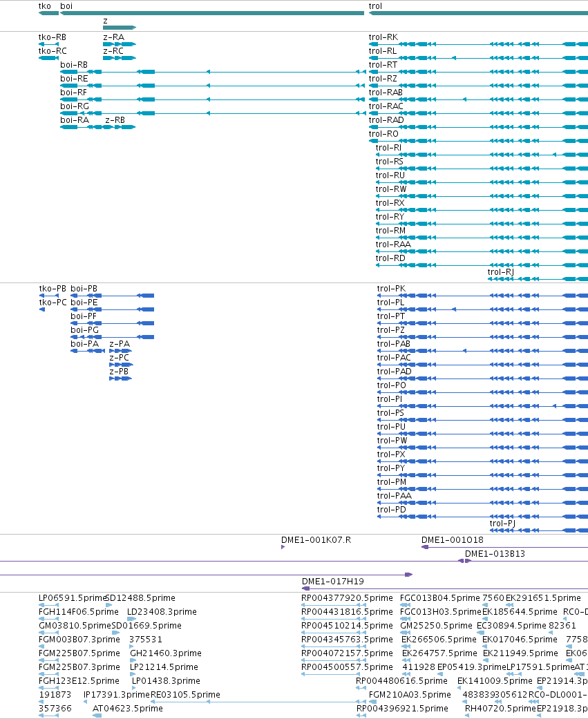Select EST GH21460.3prime
This screenshot has height=719, width=588.
click(x=166, y=653)
